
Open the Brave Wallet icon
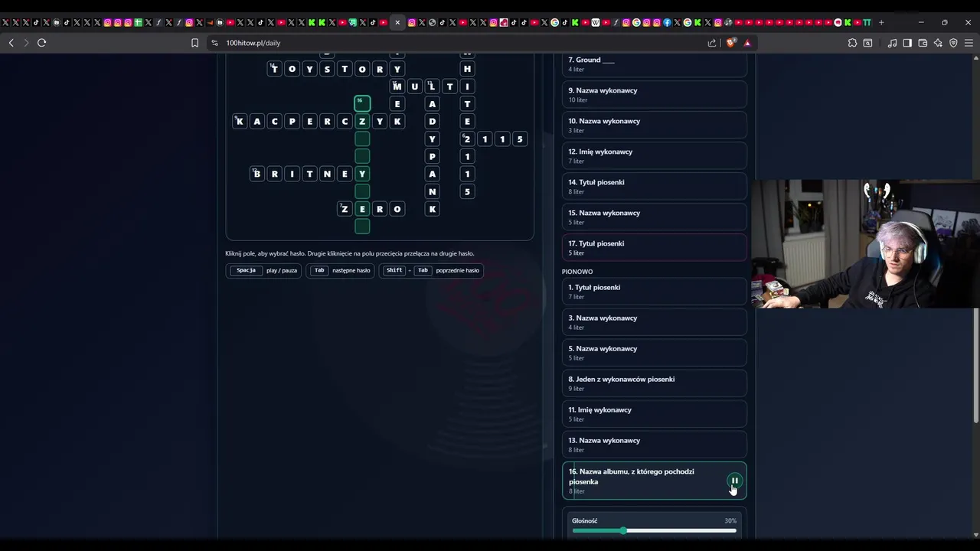[923, 43]
